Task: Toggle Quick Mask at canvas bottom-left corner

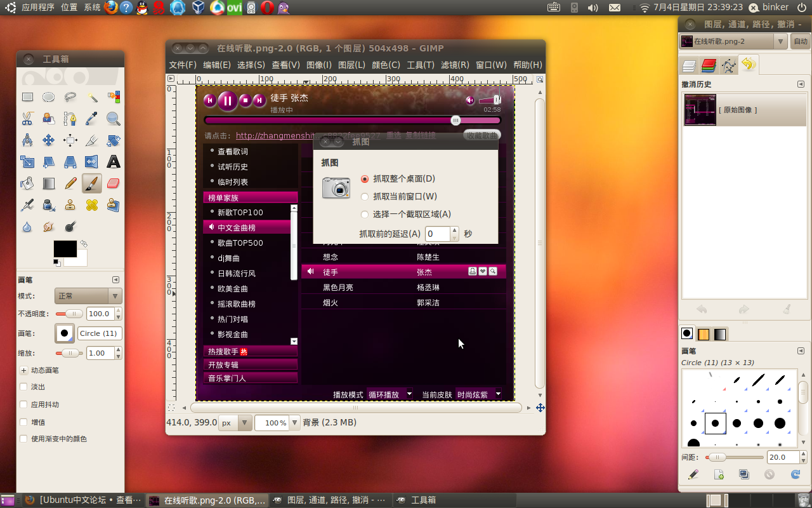Action: 171,408
